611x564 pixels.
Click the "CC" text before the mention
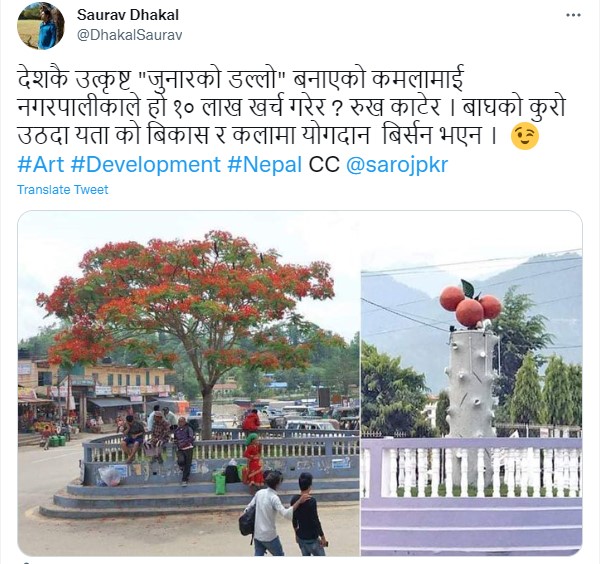(x=324, y=164)
